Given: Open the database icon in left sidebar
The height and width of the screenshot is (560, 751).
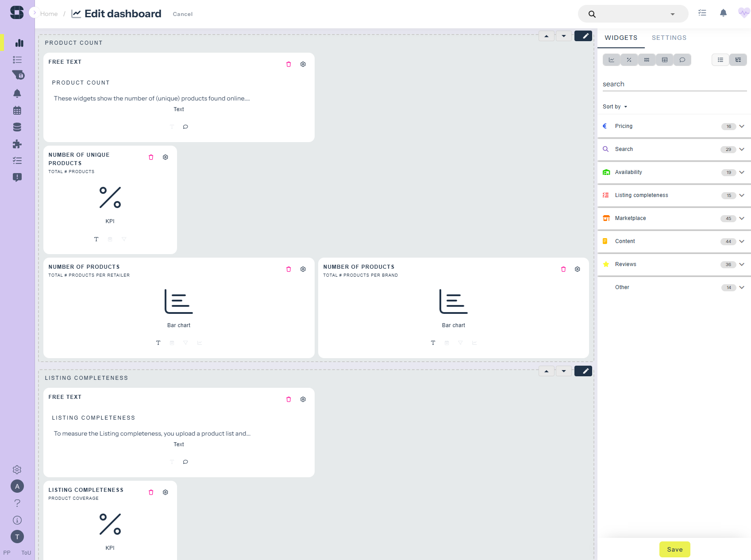Looking at the screenshot, I should tap(17, 127).
